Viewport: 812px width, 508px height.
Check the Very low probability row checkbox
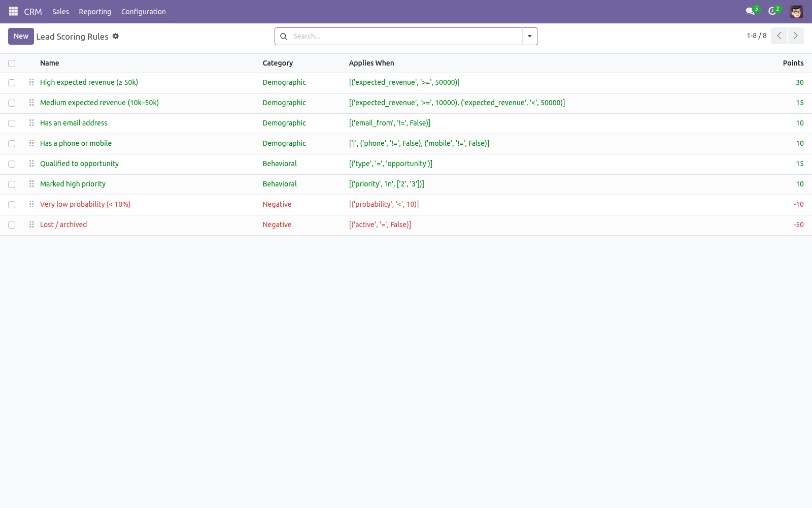[x=12, y=205]
